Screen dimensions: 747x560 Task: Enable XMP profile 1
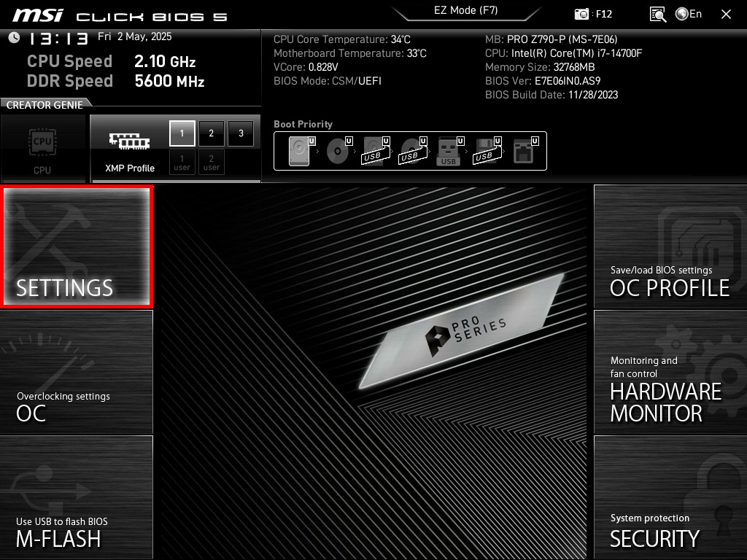pyautogui.click(x=182, y=133)
